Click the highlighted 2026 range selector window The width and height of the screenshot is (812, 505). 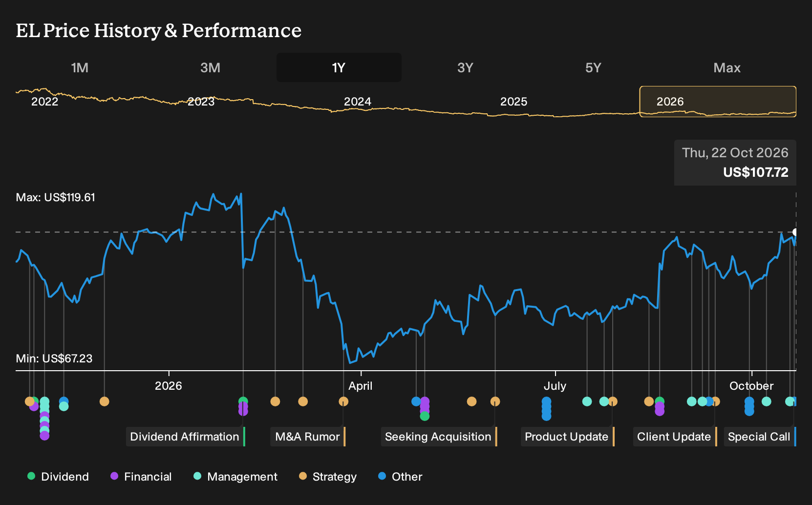point(718,102)
